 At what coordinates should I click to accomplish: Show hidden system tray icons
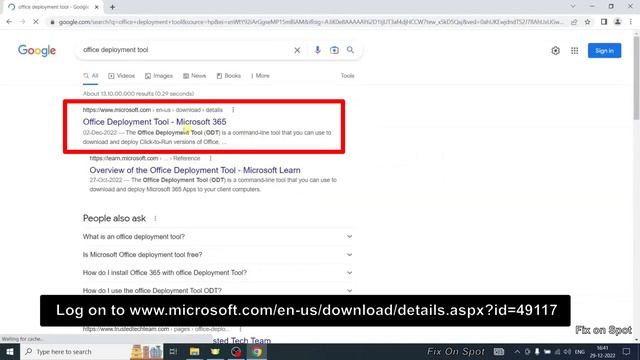click(x=517, y=352)
